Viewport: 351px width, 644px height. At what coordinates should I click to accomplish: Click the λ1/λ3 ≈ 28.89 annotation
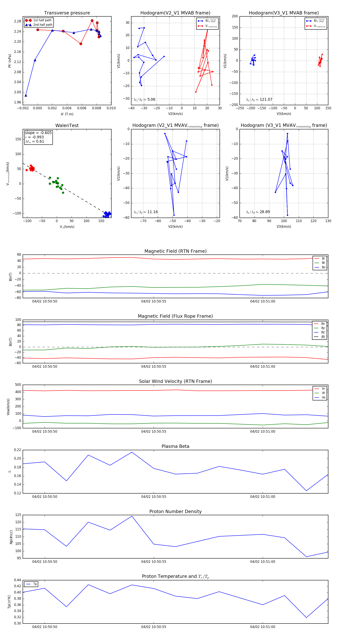click(x=258, y=212)
